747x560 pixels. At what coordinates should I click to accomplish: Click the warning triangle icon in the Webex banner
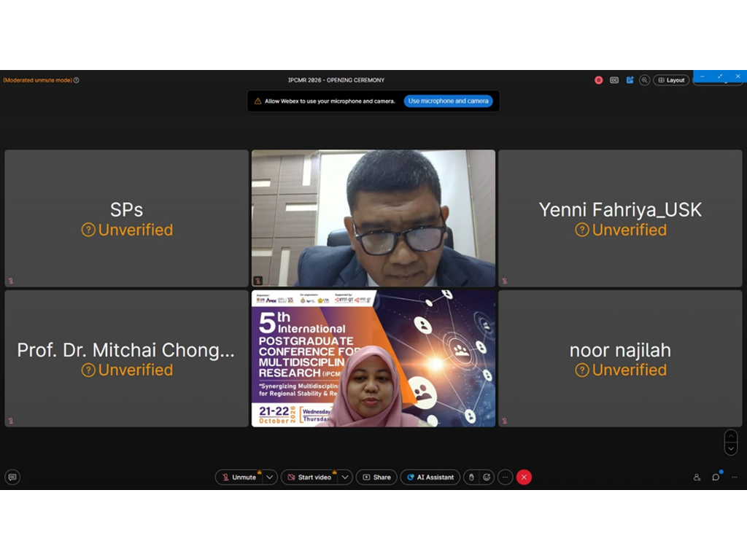point(258,101)
